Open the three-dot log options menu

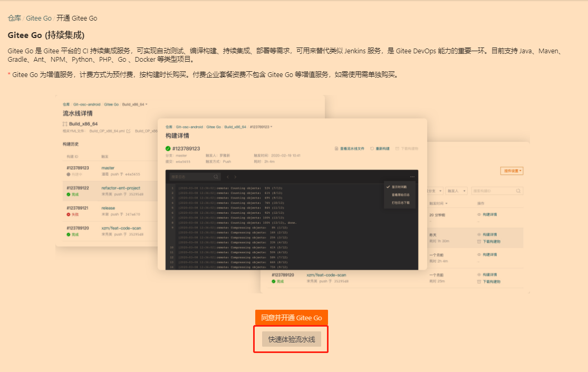[x=412, y=177]
